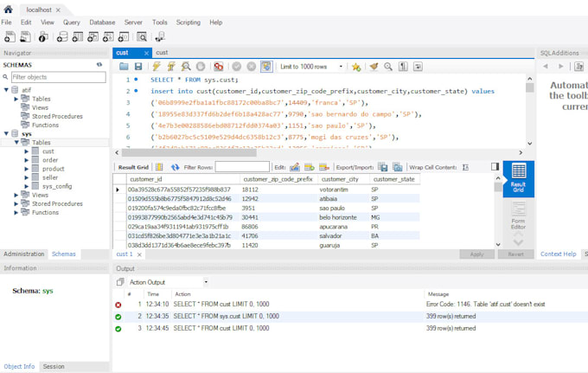This screenshot has width=588, height=373.
Task: Expand the product table
Action: tap(27, 169)
